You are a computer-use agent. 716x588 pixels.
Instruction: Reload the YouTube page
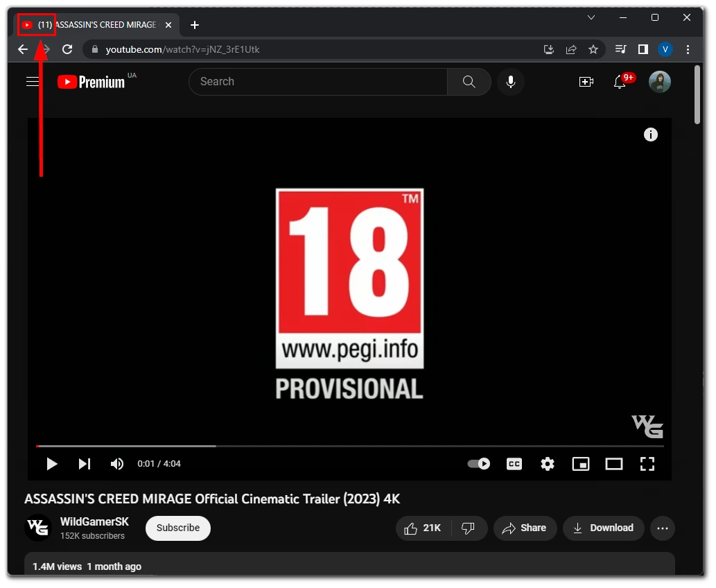tap(67, 49)
